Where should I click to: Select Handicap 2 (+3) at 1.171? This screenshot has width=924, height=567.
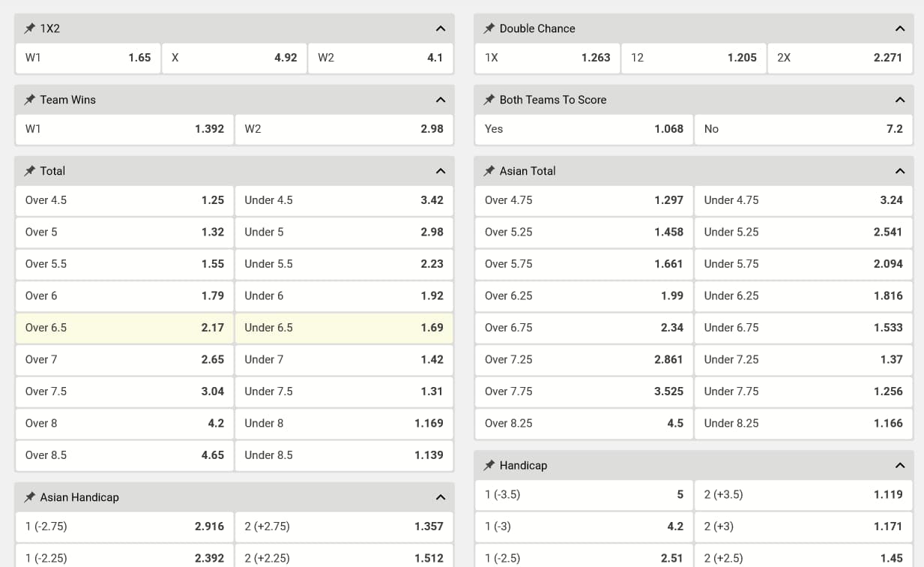803,526
